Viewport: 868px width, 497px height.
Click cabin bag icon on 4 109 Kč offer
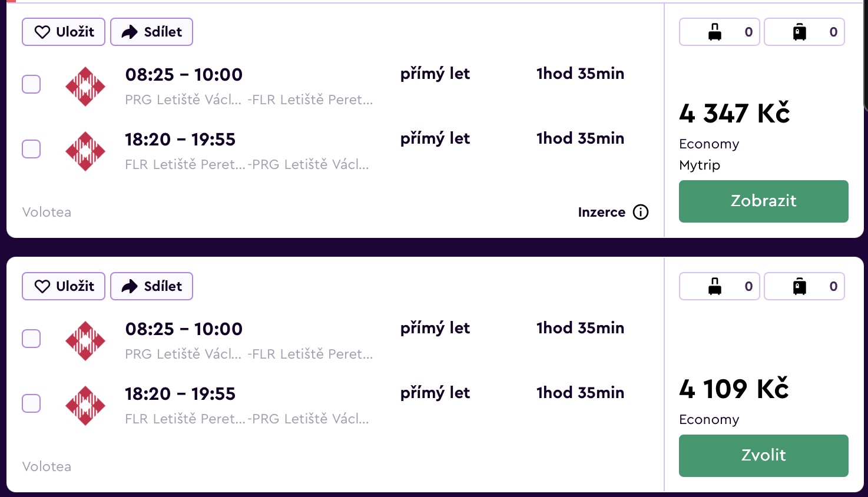715,286
